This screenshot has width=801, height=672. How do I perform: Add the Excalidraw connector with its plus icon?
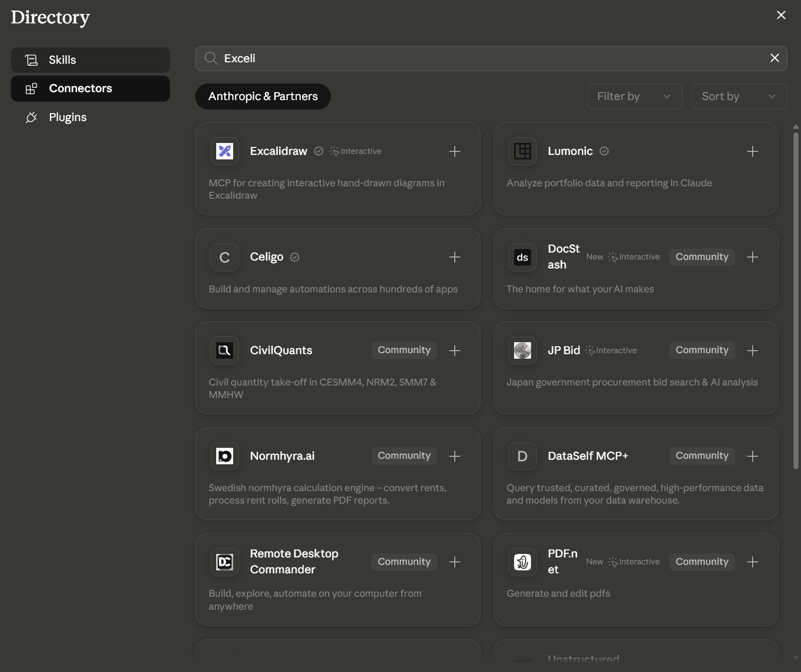(454, 151)
